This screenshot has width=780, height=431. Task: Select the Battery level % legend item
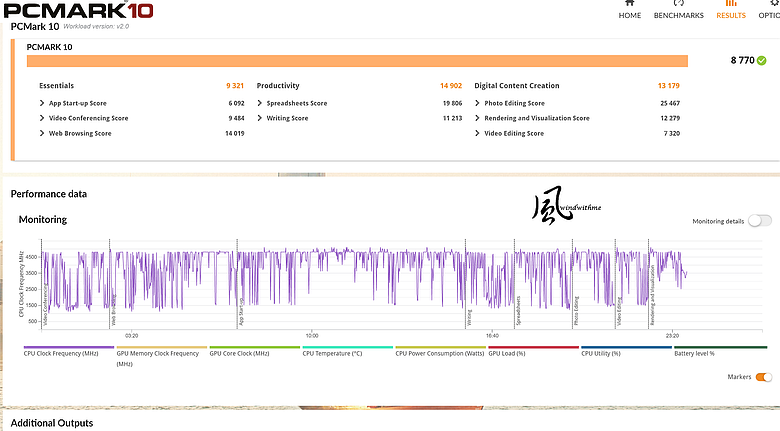694,353
